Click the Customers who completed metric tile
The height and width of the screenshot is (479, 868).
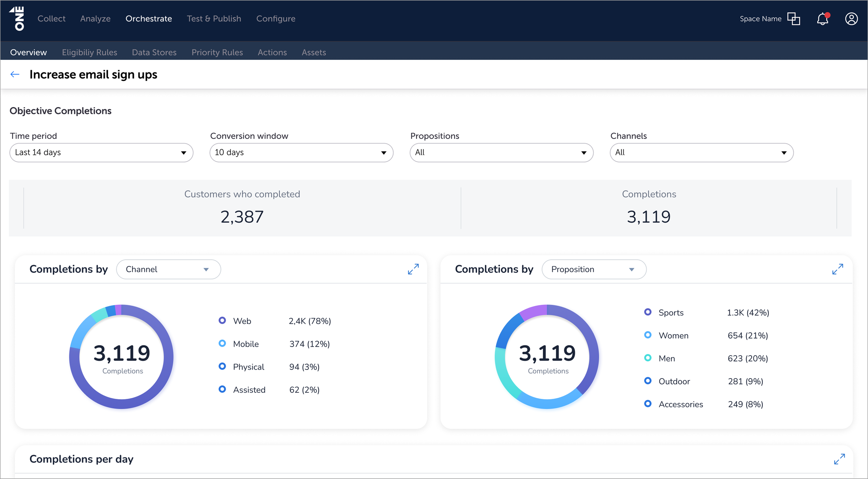242,208
